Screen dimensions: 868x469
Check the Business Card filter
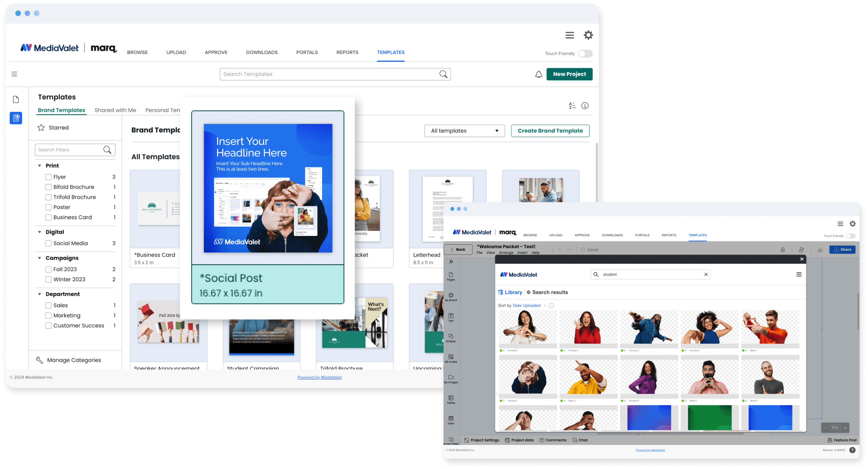click(48, 217)
